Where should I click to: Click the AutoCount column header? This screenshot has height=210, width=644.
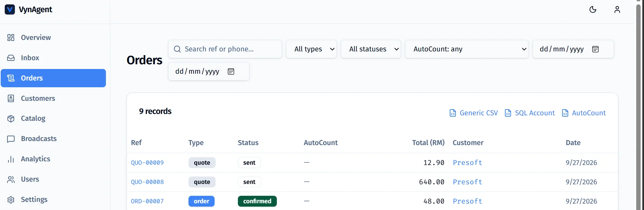click(x=320, y=143)
